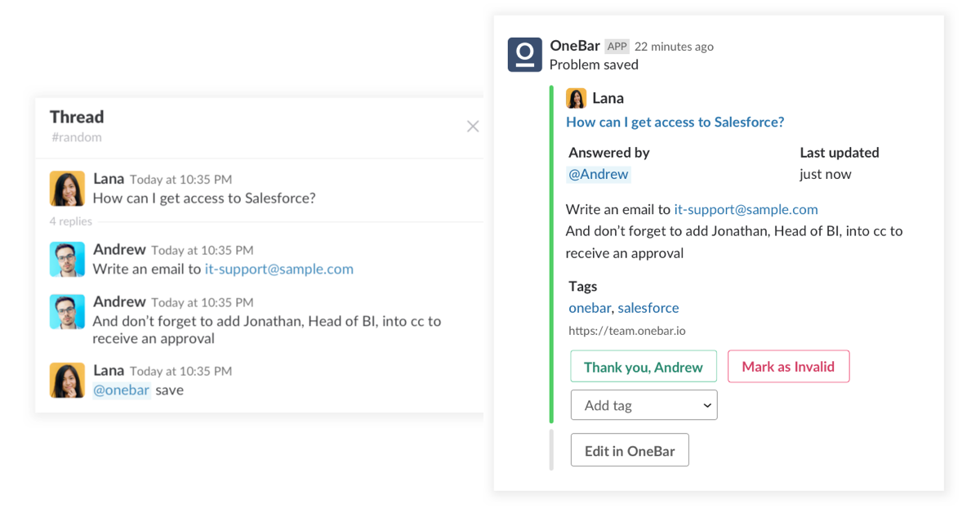Click the @Andrew mention under Answered by
This screenshot has height=513, width=980.
(x=599, y=174)
